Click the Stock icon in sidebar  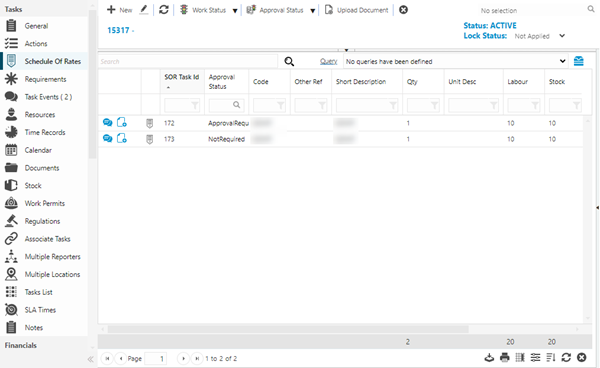coord(11,186)
